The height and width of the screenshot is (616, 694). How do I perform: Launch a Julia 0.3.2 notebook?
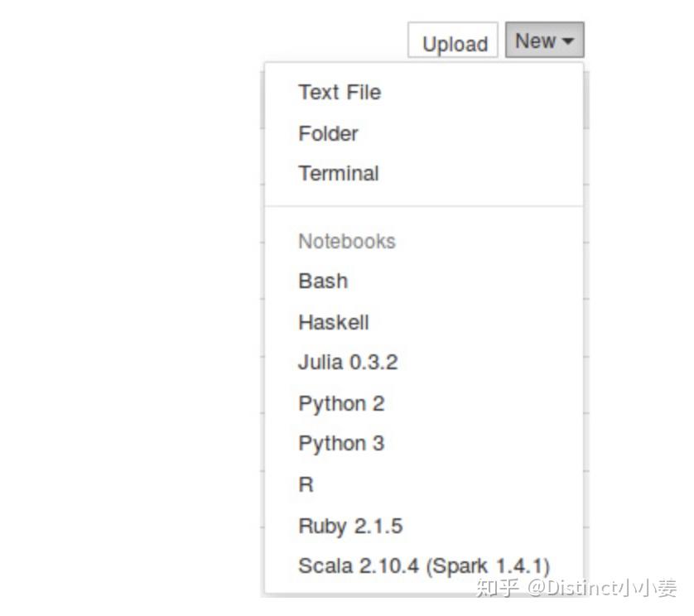(x=347, y=362)
